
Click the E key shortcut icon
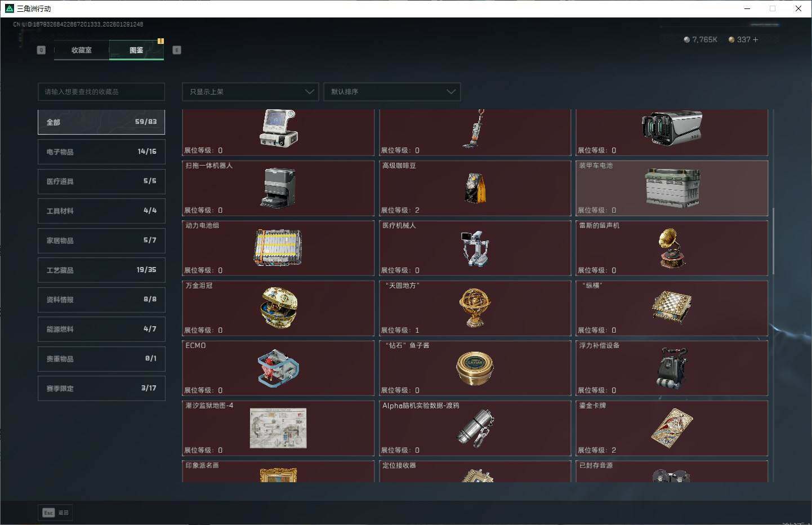[177, 50]
